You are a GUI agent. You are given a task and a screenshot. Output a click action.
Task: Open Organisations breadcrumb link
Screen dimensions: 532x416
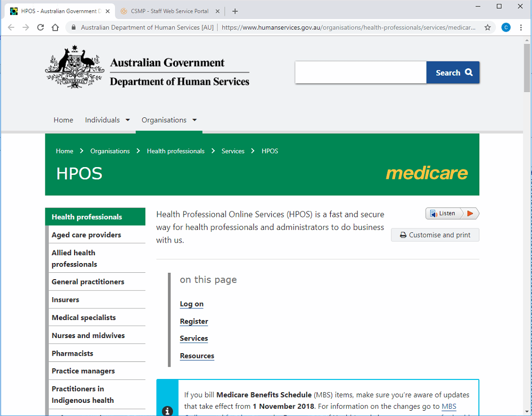coord(110,151)
